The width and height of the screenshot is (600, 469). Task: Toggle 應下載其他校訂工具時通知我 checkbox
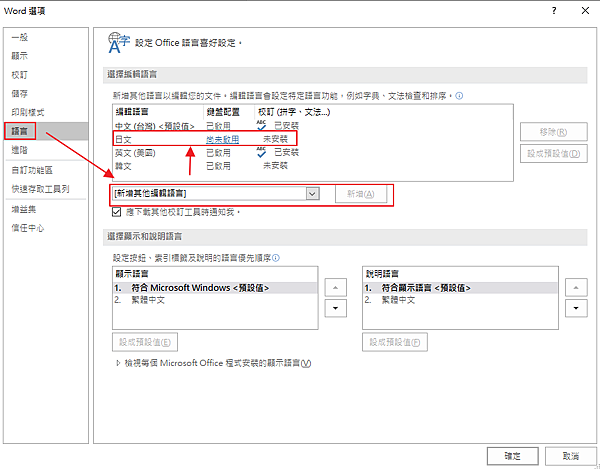pos(117,212)
